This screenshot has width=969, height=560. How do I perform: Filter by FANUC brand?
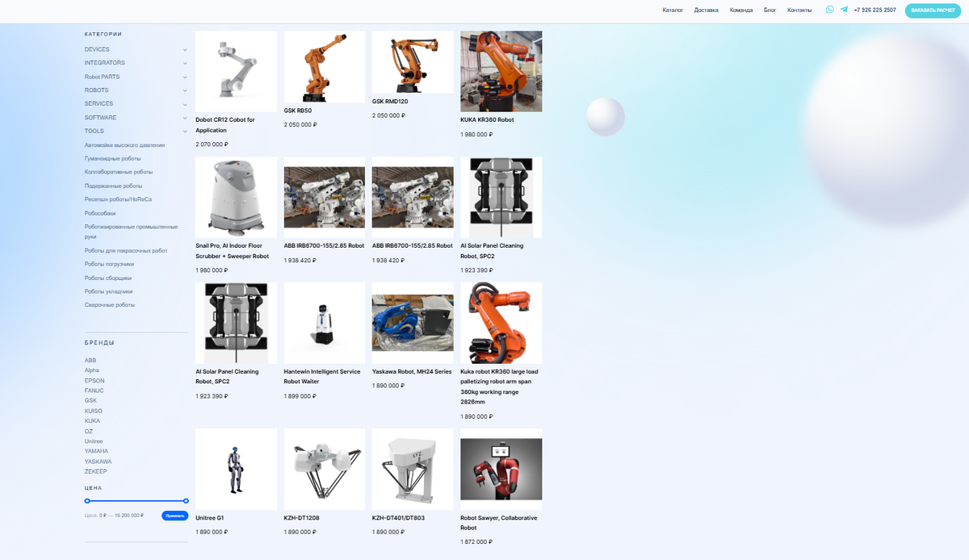(x=94, y=391)
